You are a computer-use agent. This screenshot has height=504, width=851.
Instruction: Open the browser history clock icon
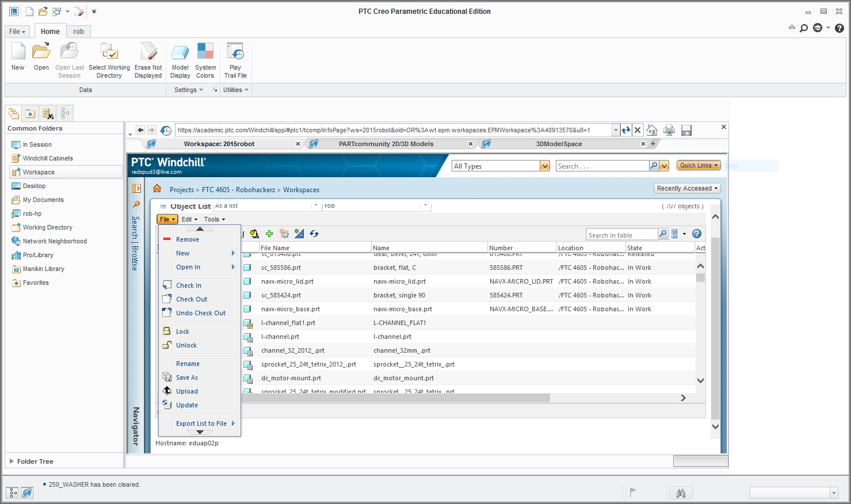pos(166,131)
